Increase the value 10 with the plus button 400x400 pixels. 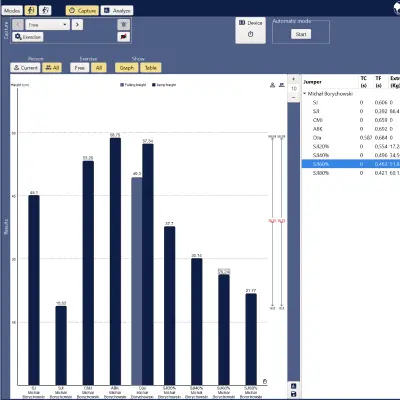tap(294, 79)
